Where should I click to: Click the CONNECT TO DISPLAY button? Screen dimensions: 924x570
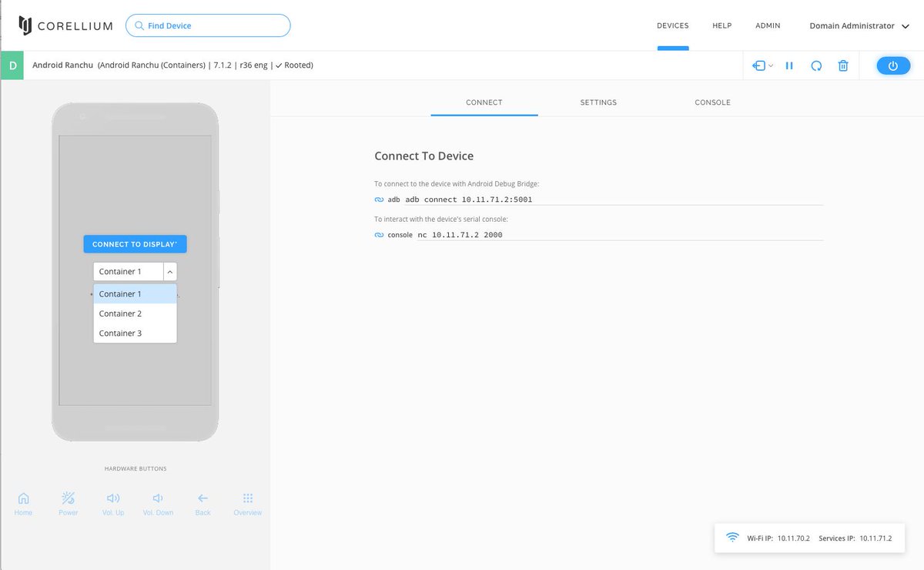coord(135,244)
